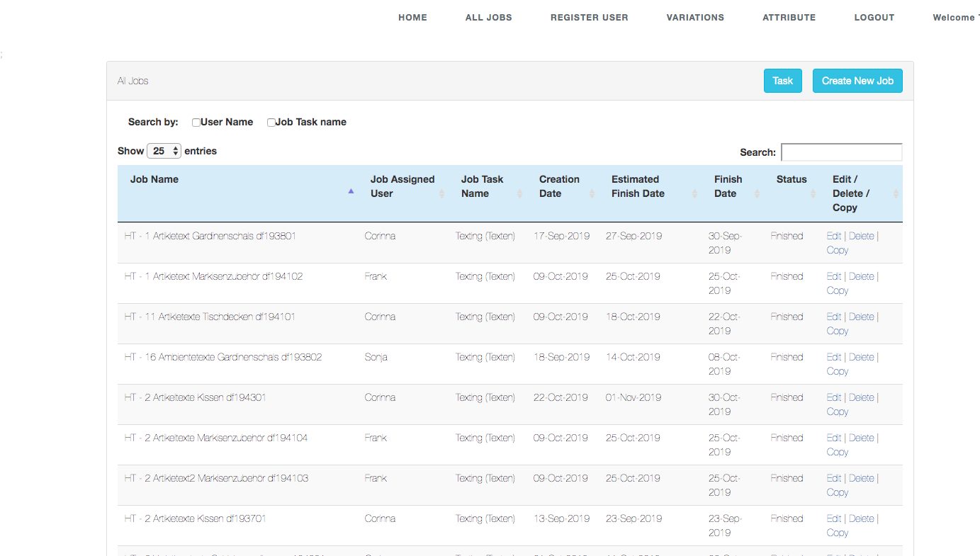980x556 pixels.
Task: Select job name 'HT - 11 Artikeltexte Tischdecken df194101'
Action: click(210, 317)
